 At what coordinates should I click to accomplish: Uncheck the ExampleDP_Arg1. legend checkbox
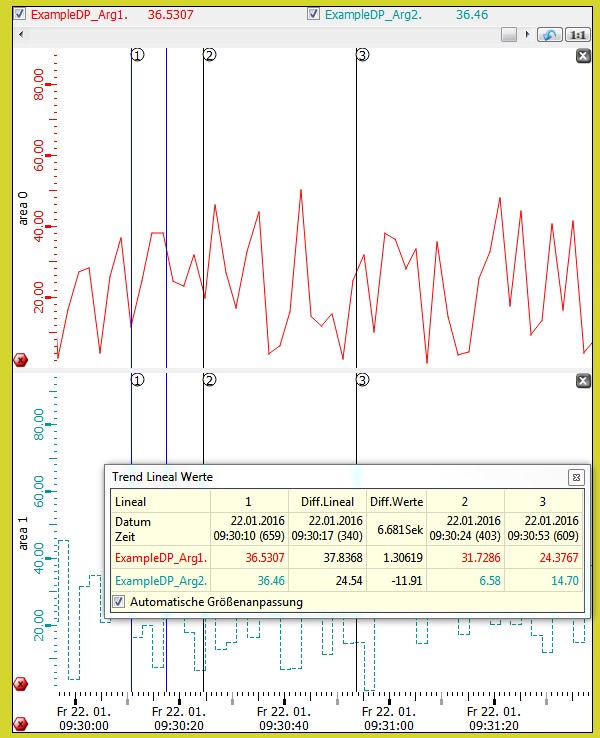(x=21, y=15)
